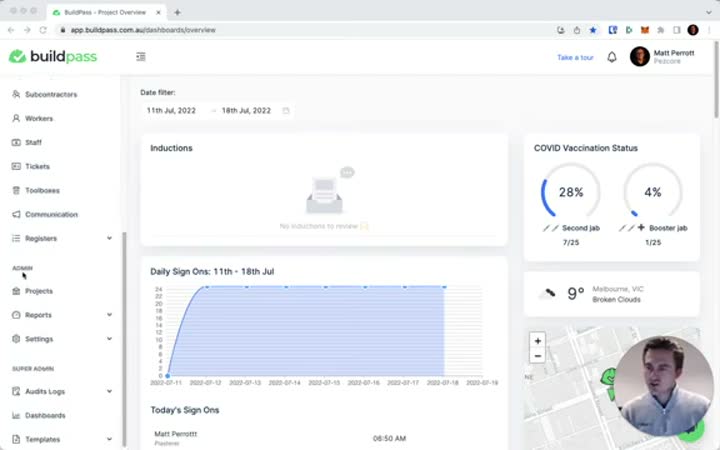Screen dimensions: 720x450
Task: Open the Tickets page
Action: click(37, 166)
